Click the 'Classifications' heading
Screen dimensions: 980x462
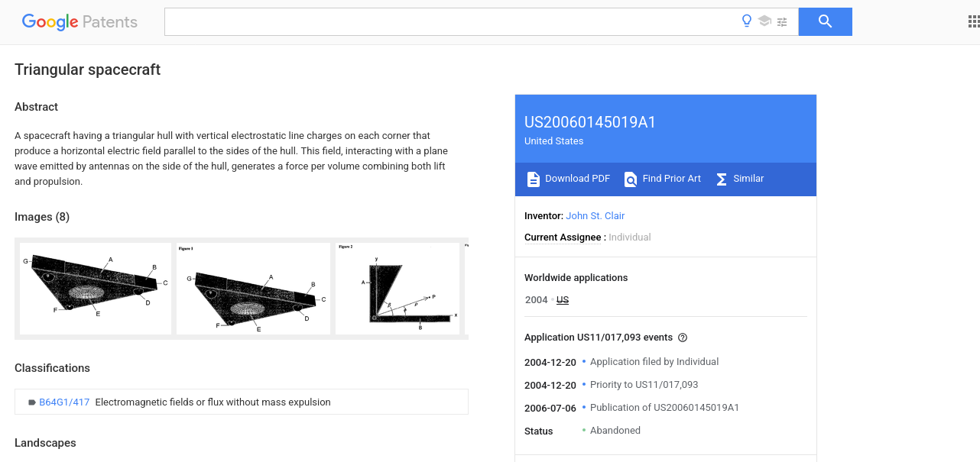52,368
